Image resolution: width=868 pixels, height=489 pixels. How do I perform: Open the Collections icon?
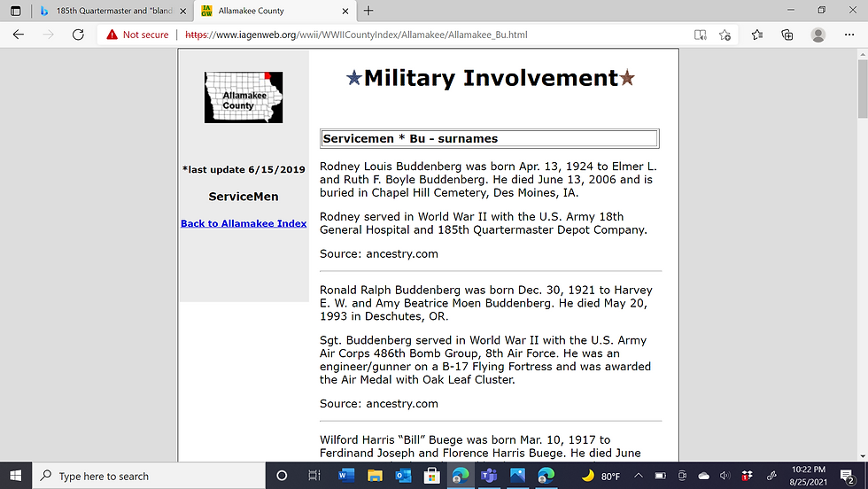pyautogui.click(x=787, y=35)
